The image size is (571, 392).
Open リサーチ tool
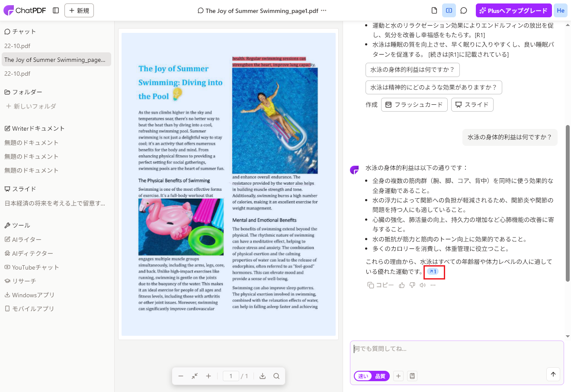pyautogui.click(x=20, y=281)
